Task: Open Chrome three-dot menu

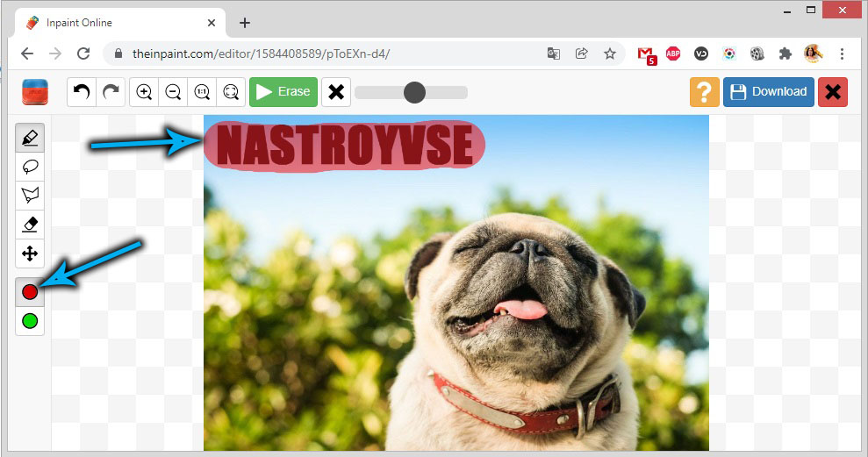Action: [842, 54]
